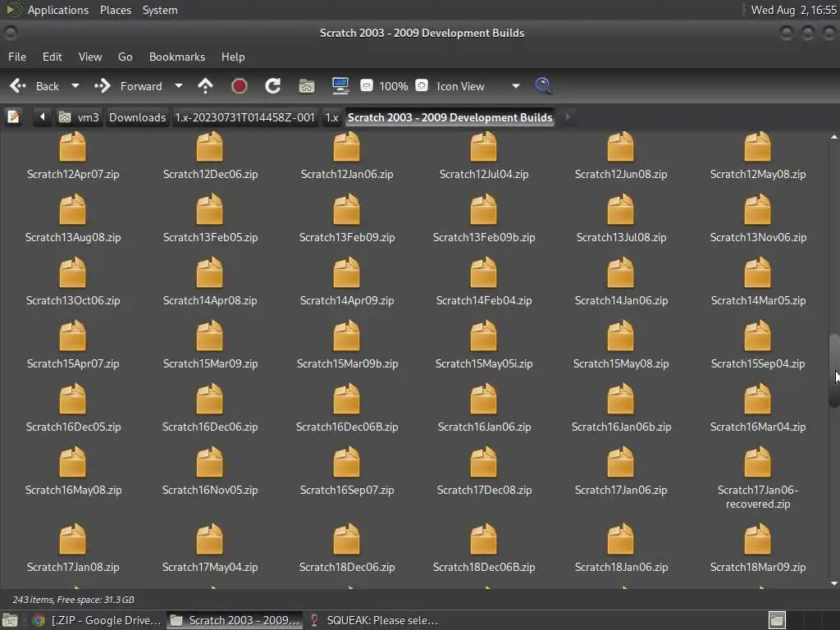Select Scratch12Jul04.zip archive icon
The width and height of the screenshot is (840, 630).
tap(484, 146)
